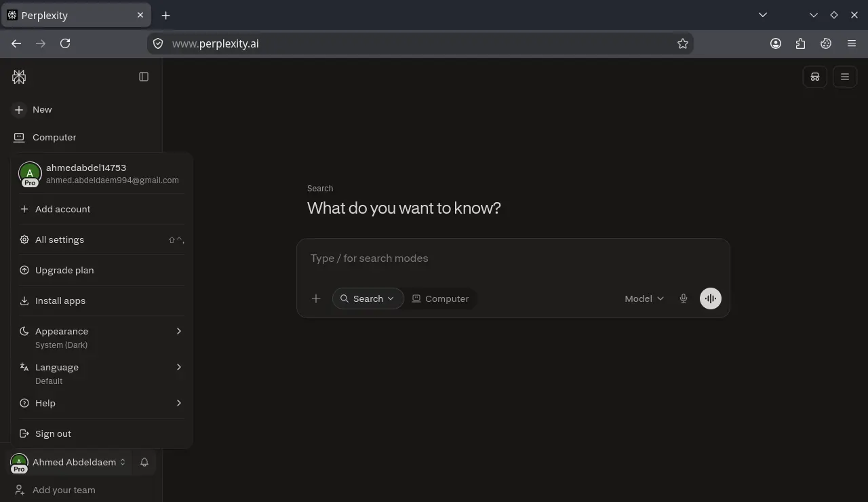868x502 pixels.
Task: Click the Perplexity logo in sidebar
Action: point(19,77)
